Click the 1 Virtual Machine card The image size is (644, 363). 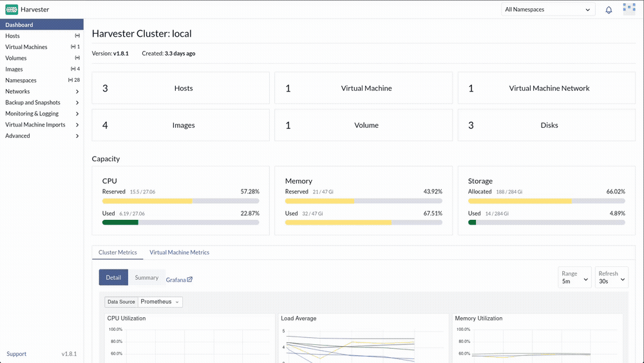coord(363,88)
